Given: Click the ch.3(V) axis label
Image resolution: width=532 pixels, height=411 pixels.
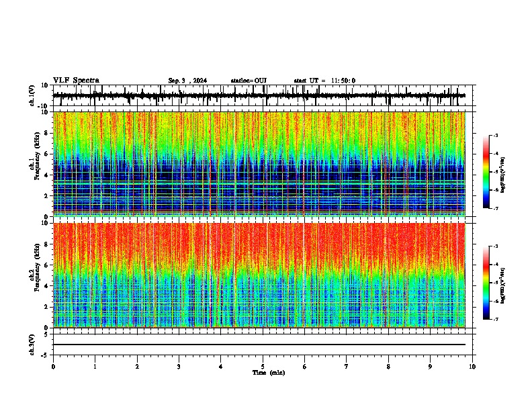Looking at the screenshot, I should pos(32,345).
